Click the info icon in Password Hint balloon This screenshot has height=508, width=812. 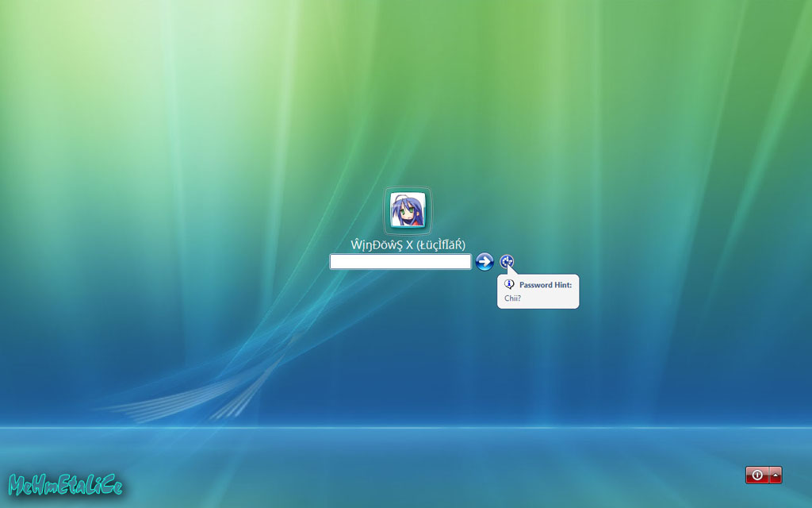coord(510,284)
